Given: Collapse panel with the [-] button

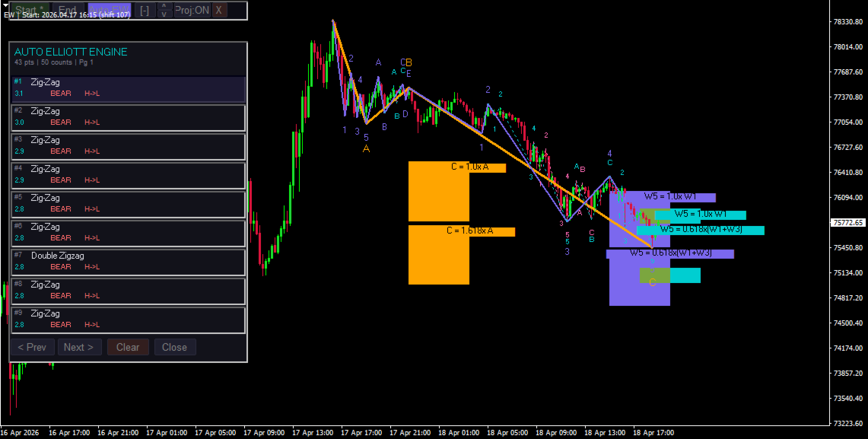Looking at the screenshot, I should 145,9.
